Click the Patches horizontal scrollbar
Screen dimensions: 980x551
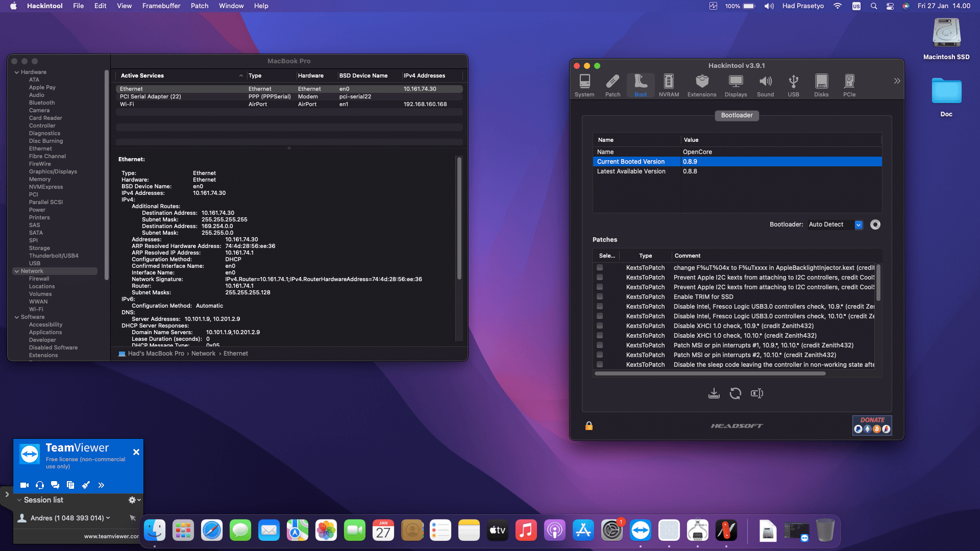(709, 373)
